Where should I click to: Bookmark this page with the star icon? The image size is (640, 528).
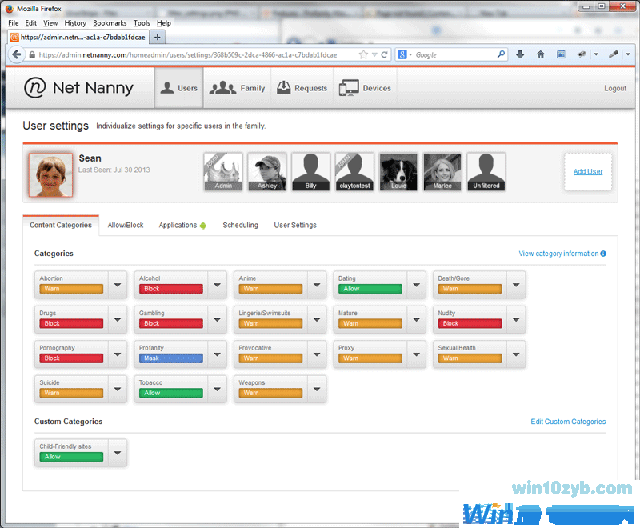[363, 54]
